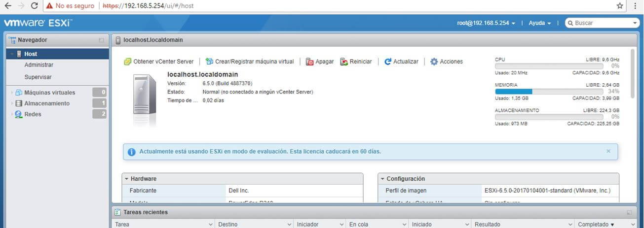This screenshot has width=644, height=228.
Task: Open Administrar under Host
Action: pos(38,65)
